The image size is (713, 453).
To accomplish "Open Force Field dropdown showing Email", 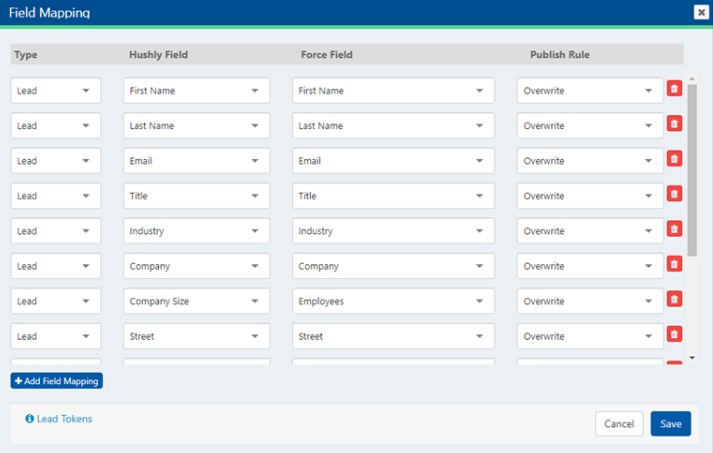I will click(x=393, y=161).
